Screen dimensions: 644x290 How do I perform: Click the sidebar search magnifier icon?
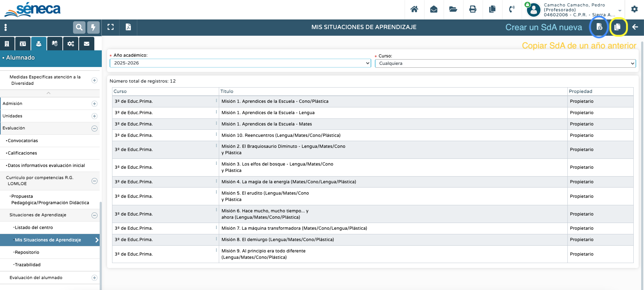point(79,27)
